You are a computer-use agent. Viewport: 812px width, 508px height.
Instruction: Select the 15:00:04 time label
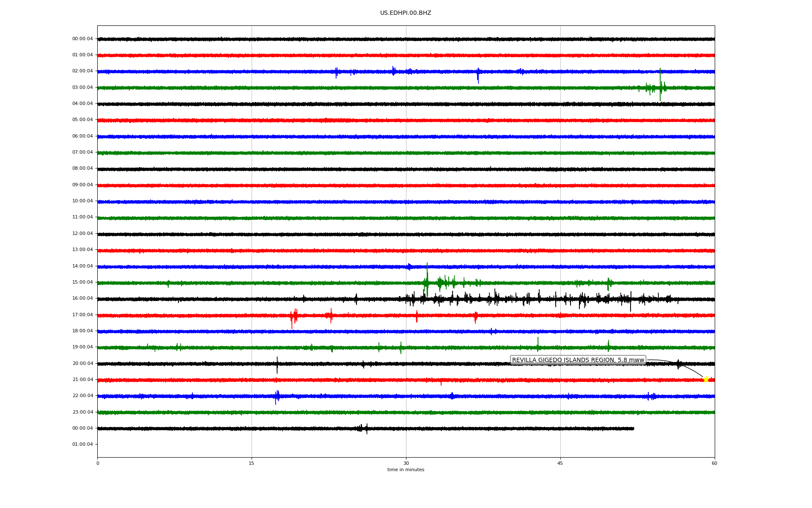coord(82,282)
